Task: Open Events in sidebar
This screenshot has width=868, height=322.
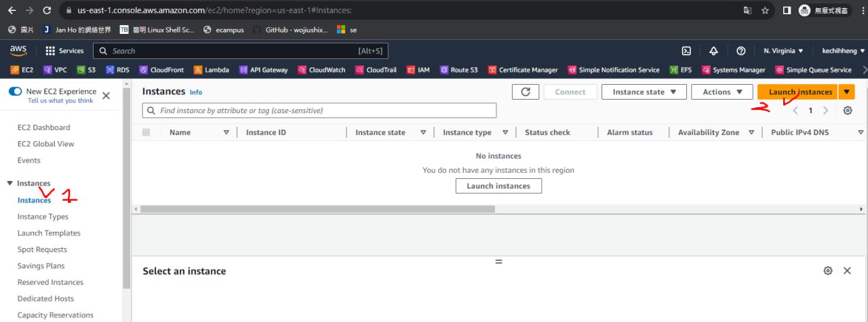Action: pyautogui.click(x=28, y=160)
